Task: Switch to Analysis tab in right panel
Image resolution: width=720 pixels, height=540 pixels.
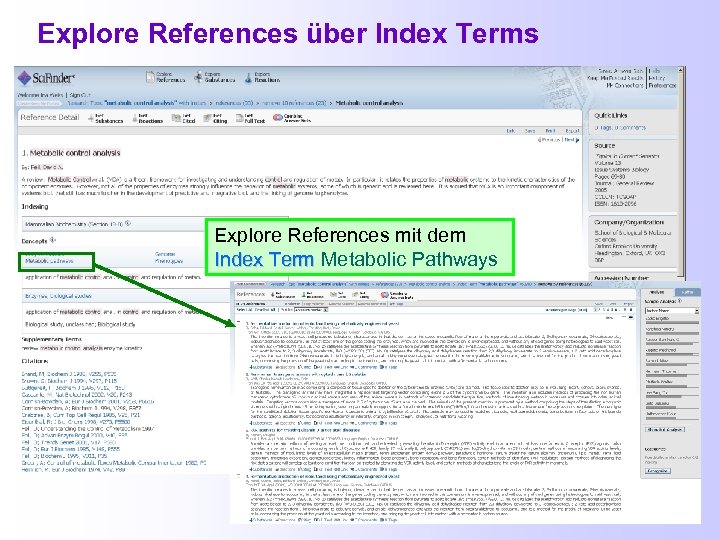Action: pos(658,292)
